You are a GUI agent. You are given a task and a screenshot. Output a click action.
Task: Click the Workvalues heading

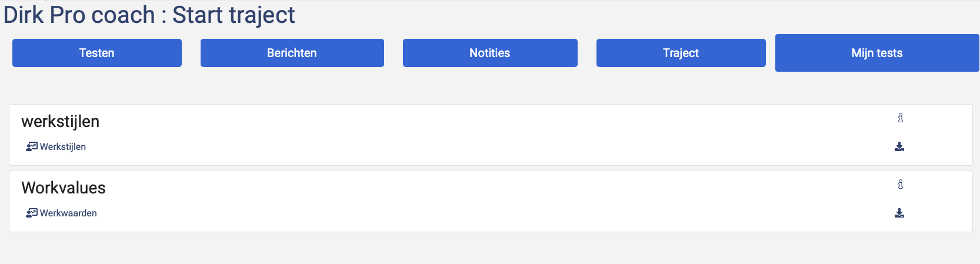pos(64,188)
